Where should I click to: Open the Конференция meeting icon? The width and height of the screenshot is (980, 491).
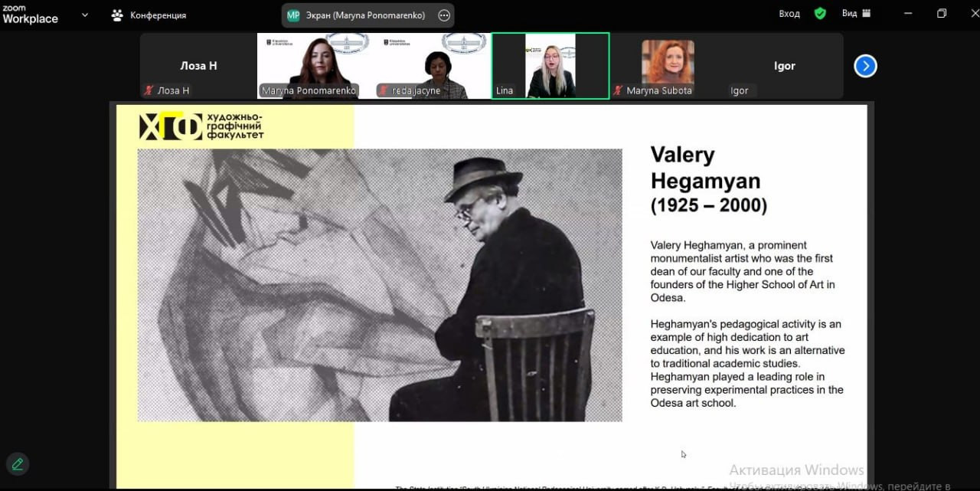click(x=117, y=15)
